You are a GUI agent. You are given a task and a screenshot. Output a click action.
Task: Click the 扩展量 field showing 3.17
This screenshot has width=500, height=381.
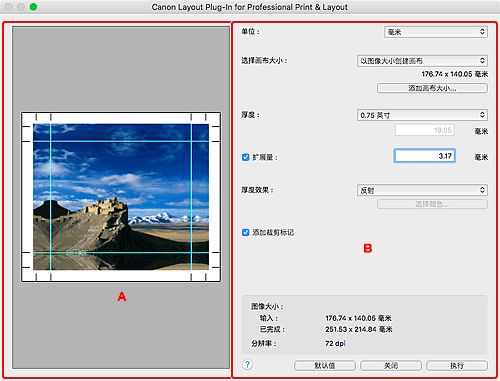click(425, 156)
